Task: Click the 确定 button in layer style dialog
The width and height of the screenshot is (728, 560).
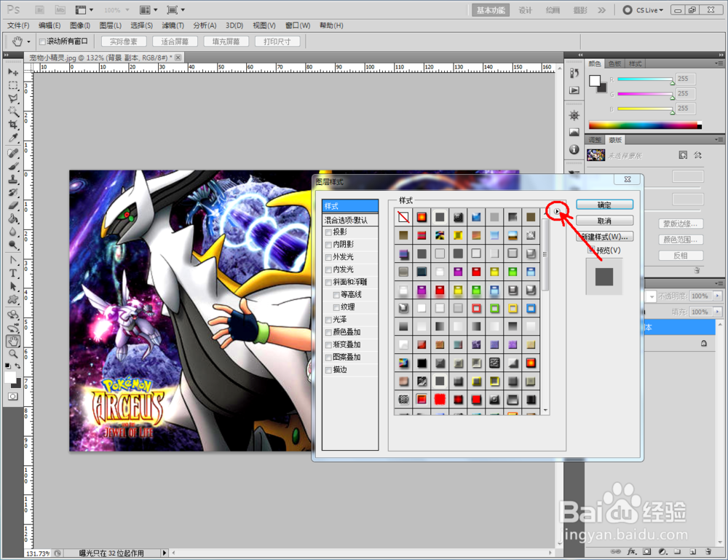Action: tap(604, 205)
